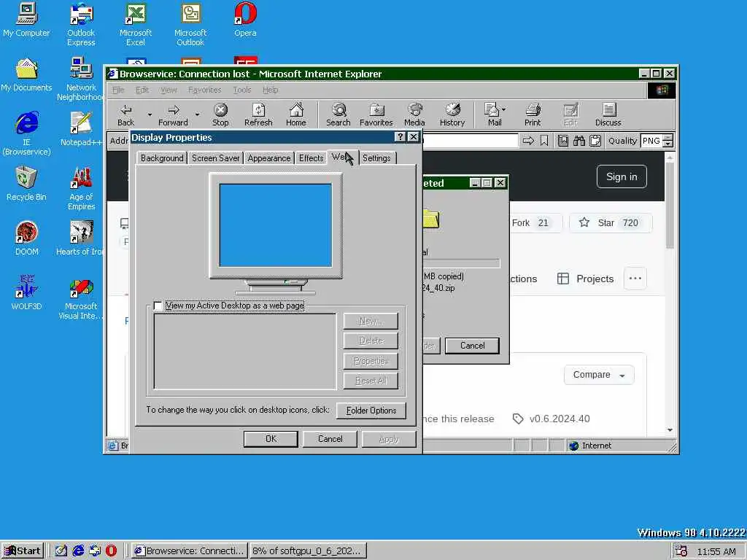Viewport: 747px width, 560px height.
Task: Open the Forward button history dropdown arrow
Action: pos(197,114)
